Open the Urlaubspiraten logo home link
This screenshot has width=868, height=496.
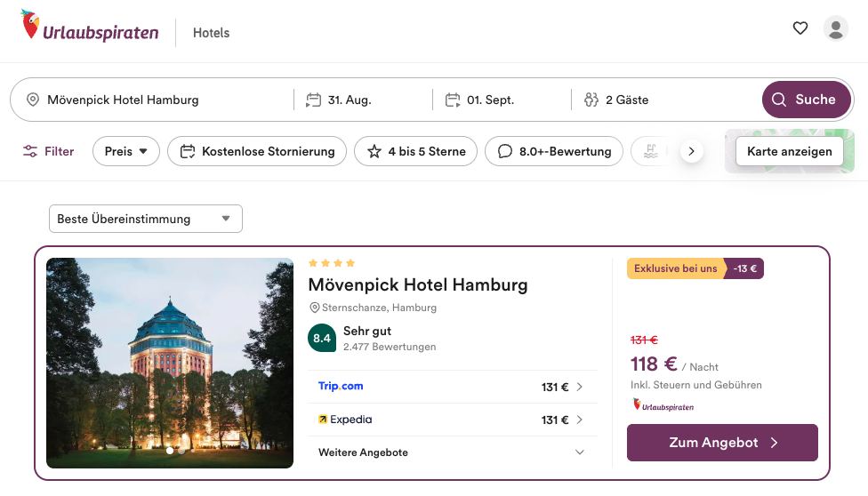[x=90, y=26]
